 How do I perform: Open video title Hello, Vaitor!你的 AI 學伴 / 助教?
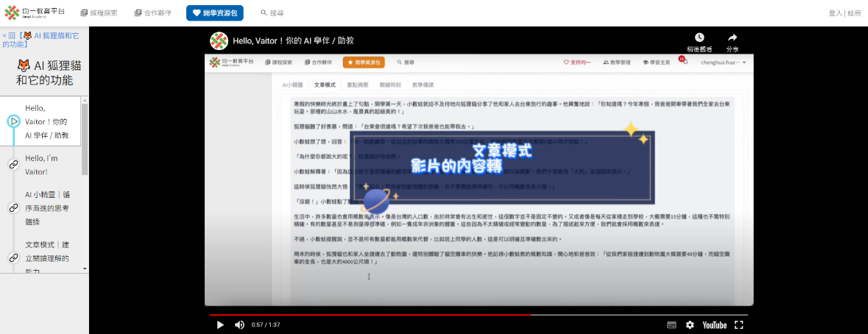tap(294, 41)
